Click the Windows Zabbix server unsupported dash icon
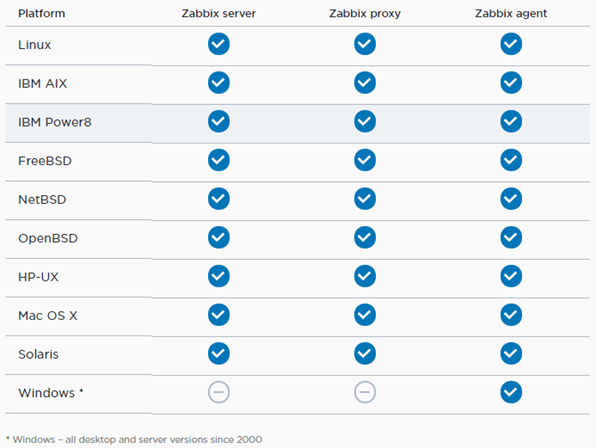Screen dimensions: 596x448 tap(219, 392)
